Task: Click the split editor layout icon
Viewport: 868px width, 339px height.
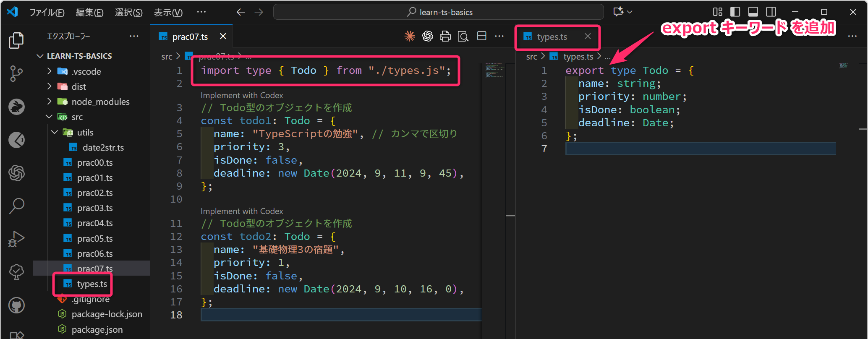Action: click(481, 37)
